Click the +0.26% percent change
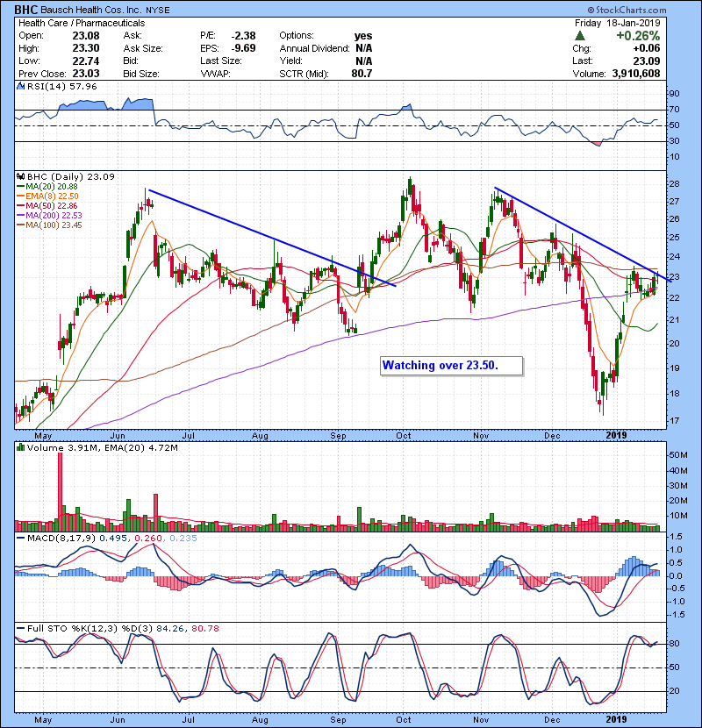 [x=638, y=36]
